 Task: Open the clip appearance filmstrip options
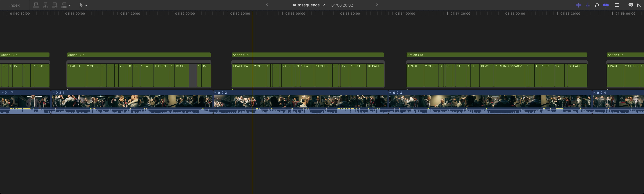[x=617, y=5]
